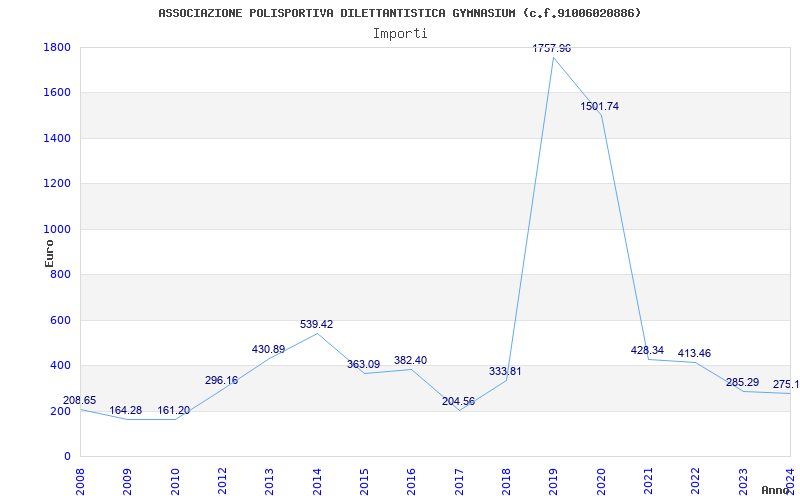The width and height of the screenshot is (800, 500).
Task: Click the 2016 year tick label
Action: pos(412,482)
